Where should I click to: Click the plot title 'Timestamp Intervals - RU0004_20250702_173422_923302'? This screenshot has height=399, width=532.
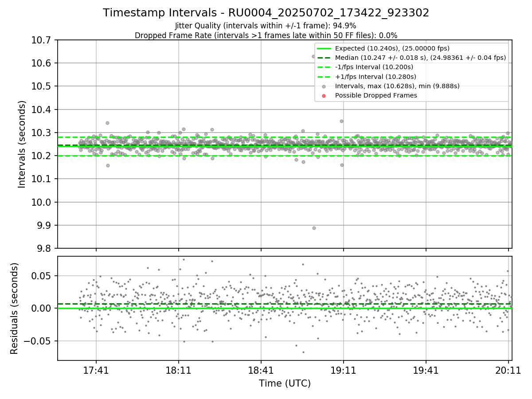[x=266, y=13]
